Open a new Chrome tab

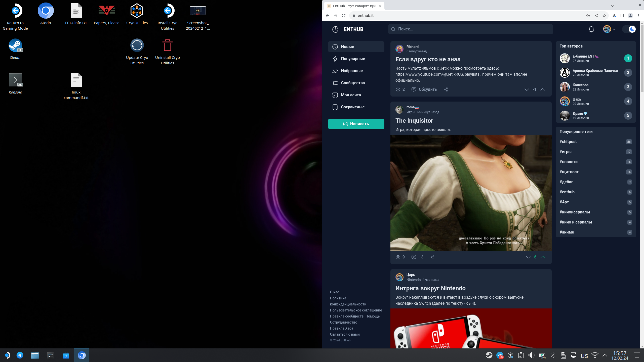390,6
